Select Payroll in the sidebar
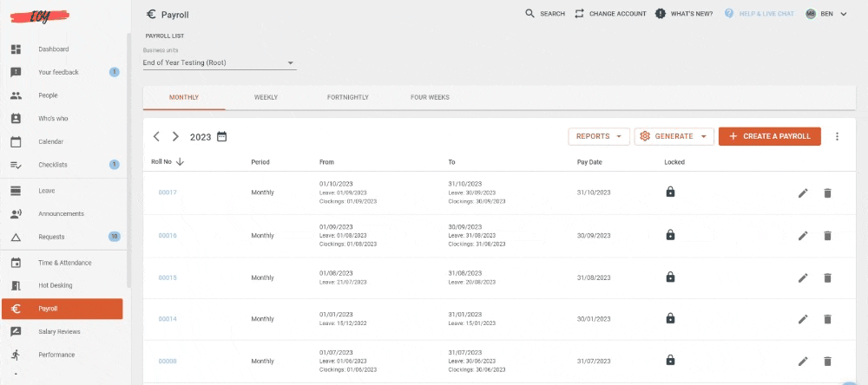Screen dimensions: 868x385 (62, 309)
